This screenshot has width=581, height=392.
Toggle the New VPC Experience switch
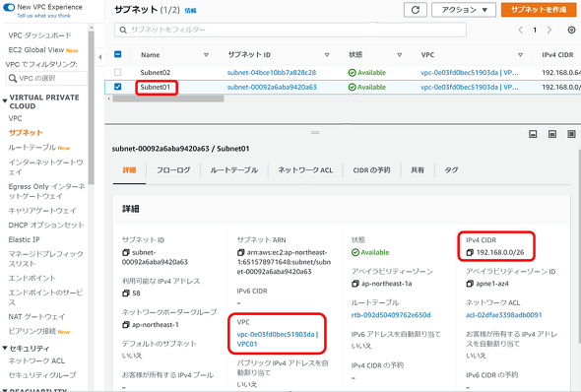pyautogui.click(x=9, y=7)
